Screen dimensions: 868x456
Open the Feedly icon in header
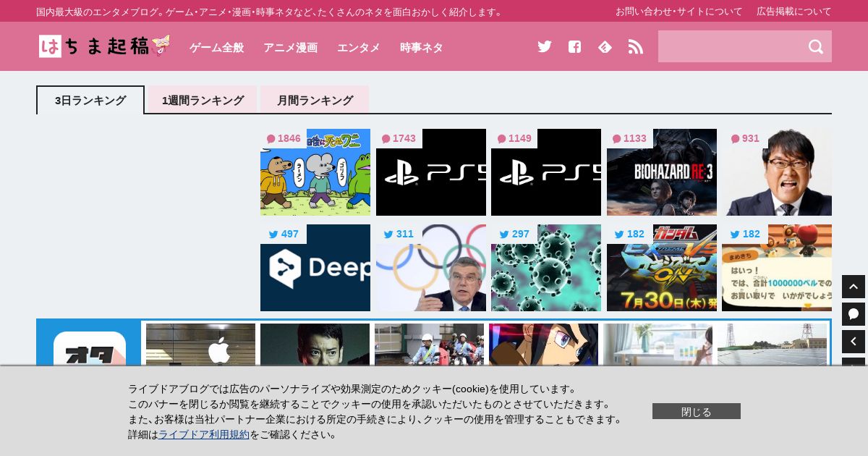(605, 46)
